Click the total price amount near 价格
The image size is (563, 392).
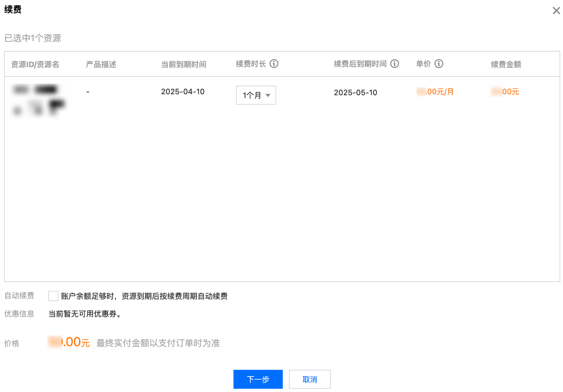click(x=68, y=342)
